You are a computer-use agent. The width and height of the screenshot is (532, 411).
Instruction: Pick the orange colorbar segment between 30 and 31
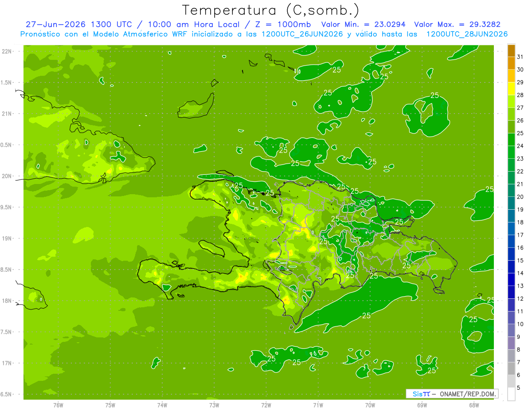tap(511, 63)
